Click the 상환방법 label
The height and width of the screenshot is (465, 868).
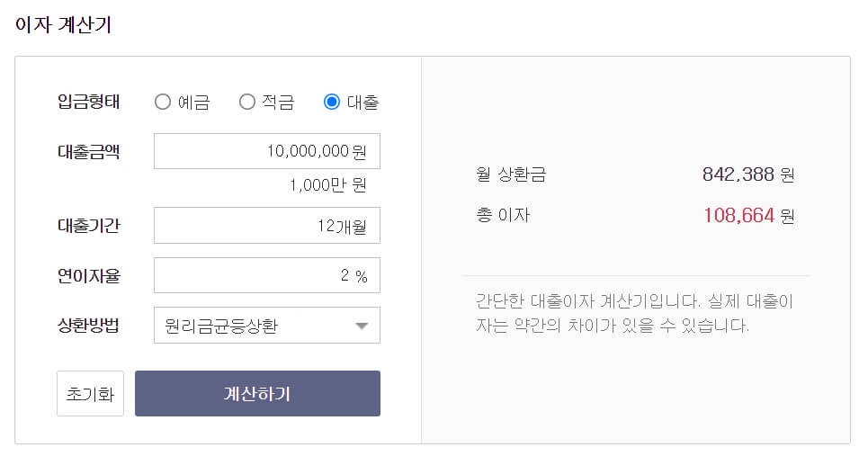88,325
